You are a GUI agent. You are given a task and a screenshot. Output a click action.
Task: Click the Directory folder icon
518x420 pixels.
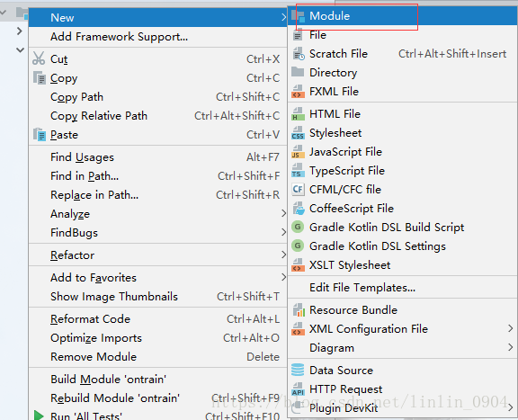click(x=298, y=72)
